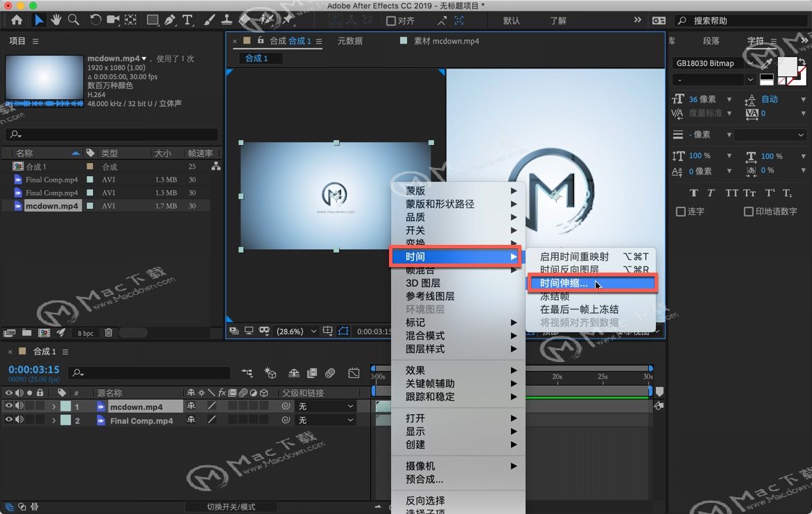The image size is (812, 514).
Task: Delete selected project item with trash icon
Action: click(x=108, y=333)
